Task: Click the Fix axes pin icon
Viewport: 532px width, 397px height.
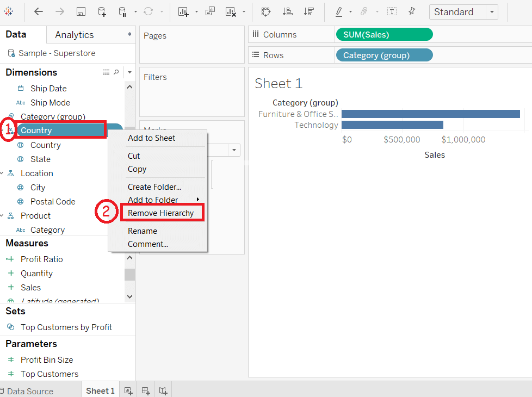Action: click(x=412, y=11)
